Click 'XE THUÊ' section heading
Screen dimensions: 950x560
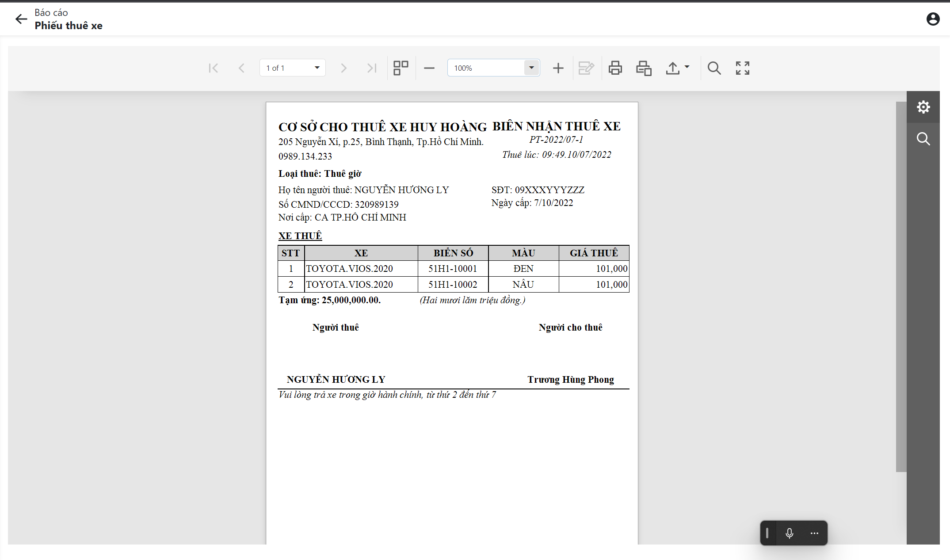click(300, 236)
